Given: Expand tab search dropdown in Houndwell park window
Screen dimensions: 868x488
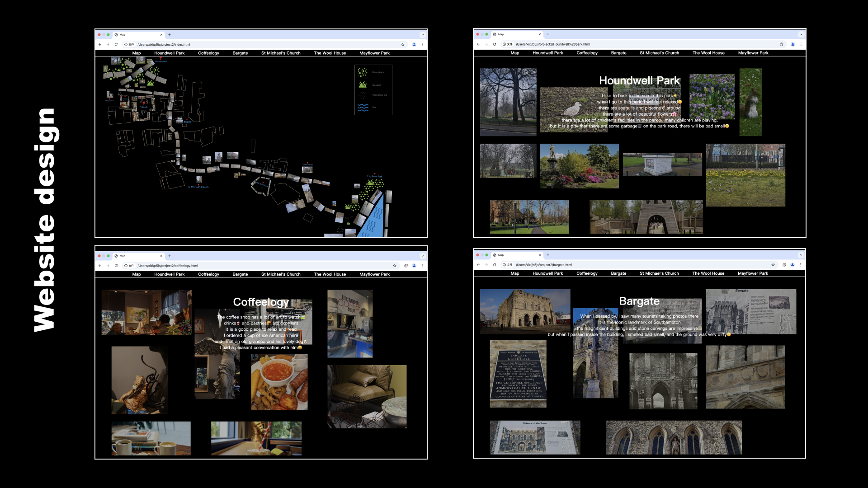Looking at the screenshot, I should coord(801,34).
